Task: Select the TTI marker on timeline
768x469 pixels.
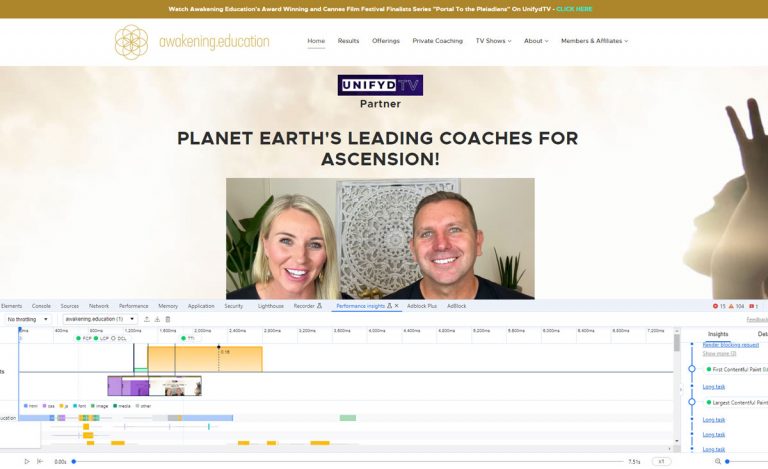Action: click(188, 338)
